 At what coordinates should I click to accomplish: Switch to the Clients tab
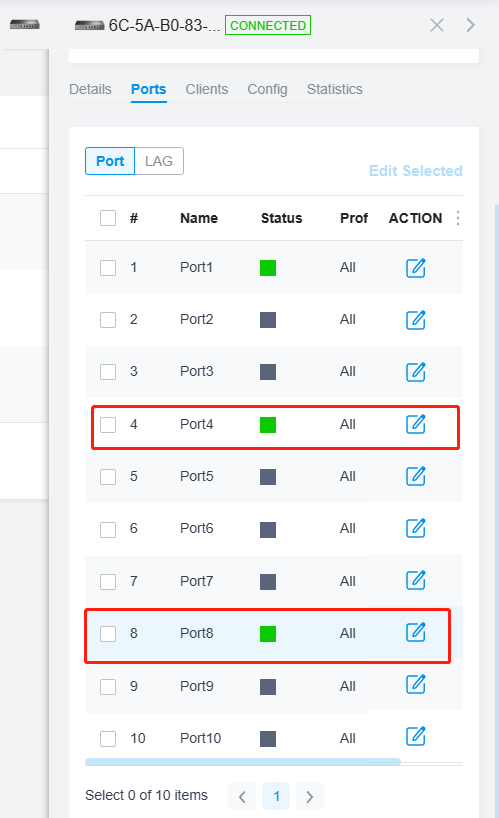[x=206, y=89]
